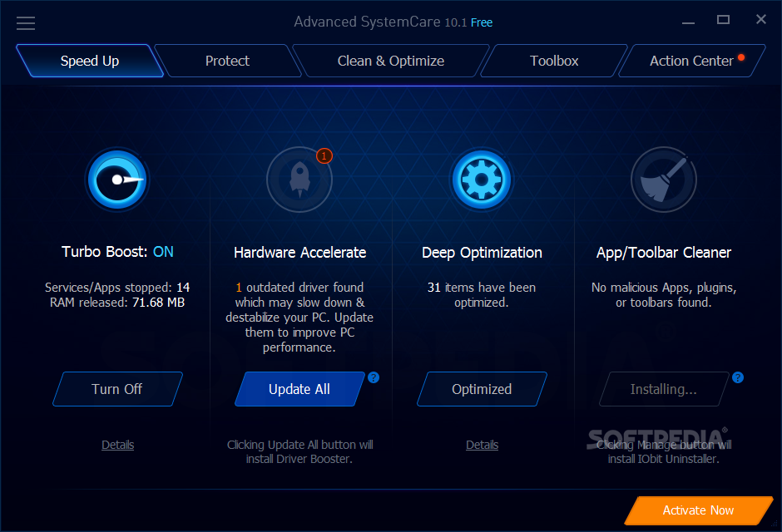Click the Optimized button
The height and width of the screenshot is (532, 782).
[482, 389]
